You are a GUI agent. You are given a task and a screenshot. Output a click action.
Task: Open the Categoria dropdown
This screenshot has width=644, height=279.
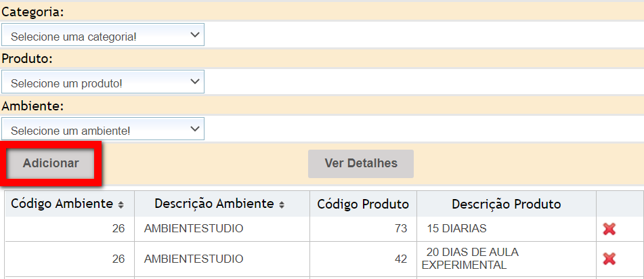click(x=102, y=35)
